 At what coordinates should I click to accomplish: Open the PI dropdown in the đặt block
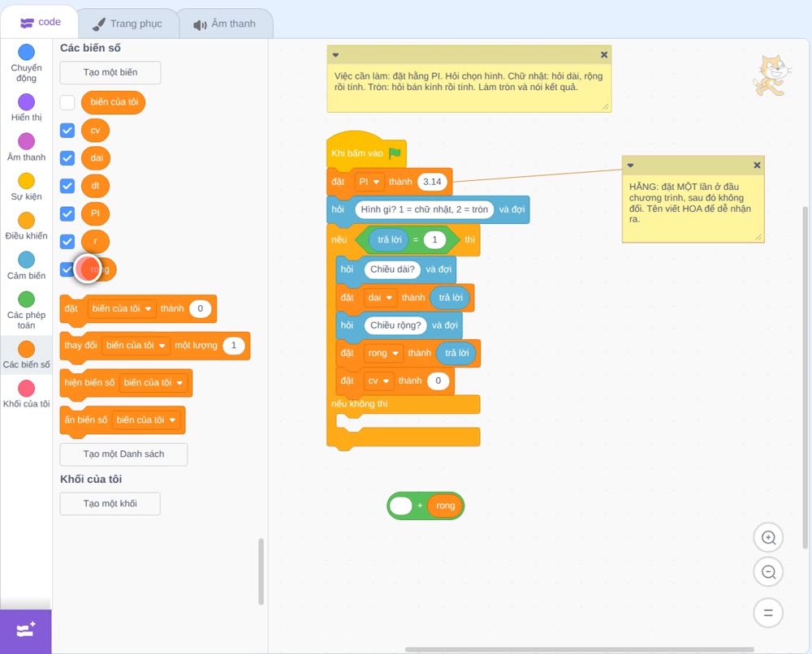point(369,182)
